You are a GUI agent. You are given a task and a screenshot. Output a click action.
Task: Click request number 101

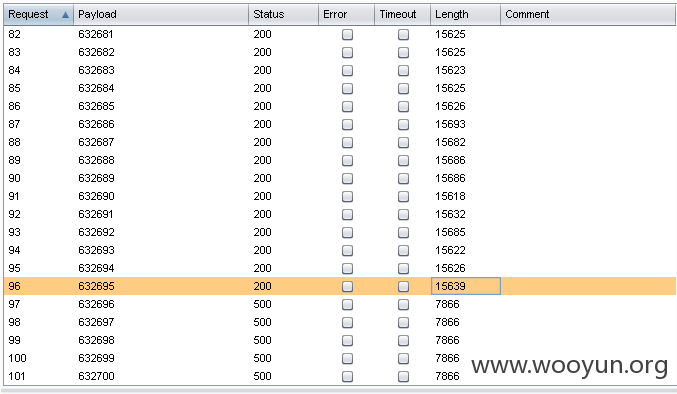click(17, 376)
